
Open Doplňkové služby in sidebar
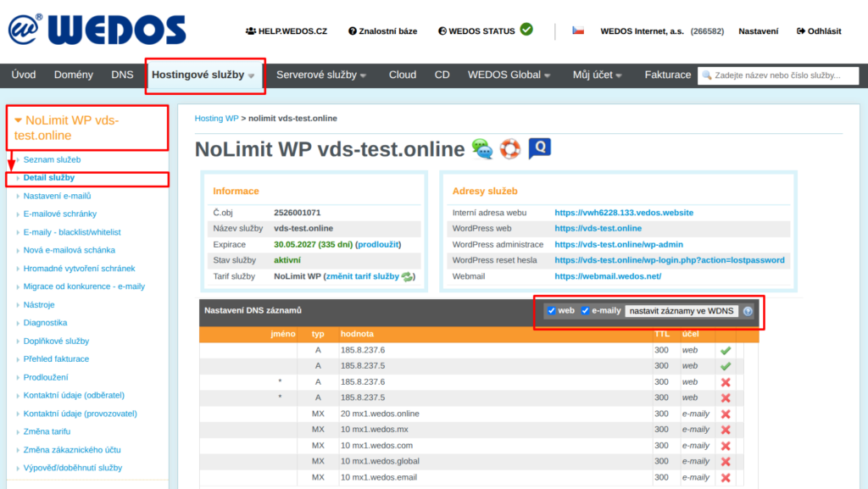[x=56, y=342]
